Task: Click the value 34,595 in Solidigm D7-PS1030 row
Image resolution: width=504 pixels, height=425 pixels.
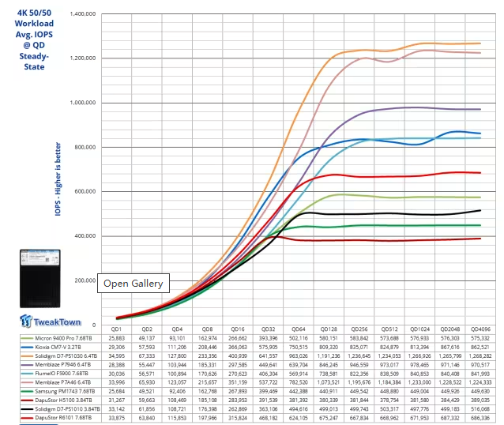Action: point(116,356)
